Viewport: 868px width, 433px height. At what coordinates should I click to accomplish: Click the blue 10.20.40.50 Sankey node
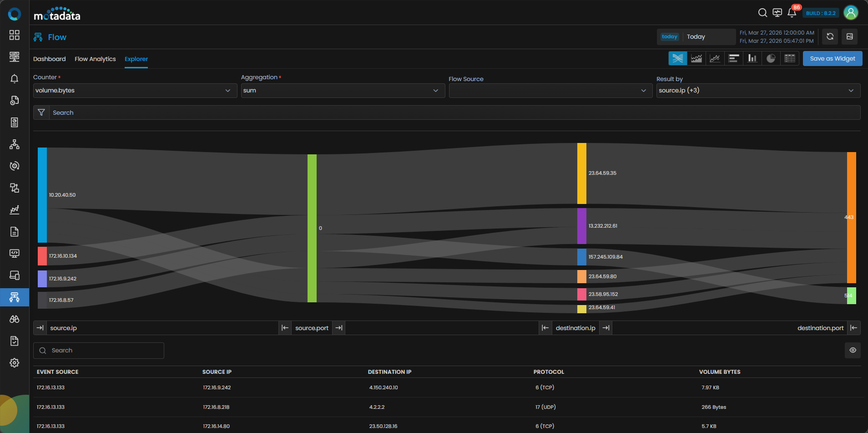click(42, 195)
